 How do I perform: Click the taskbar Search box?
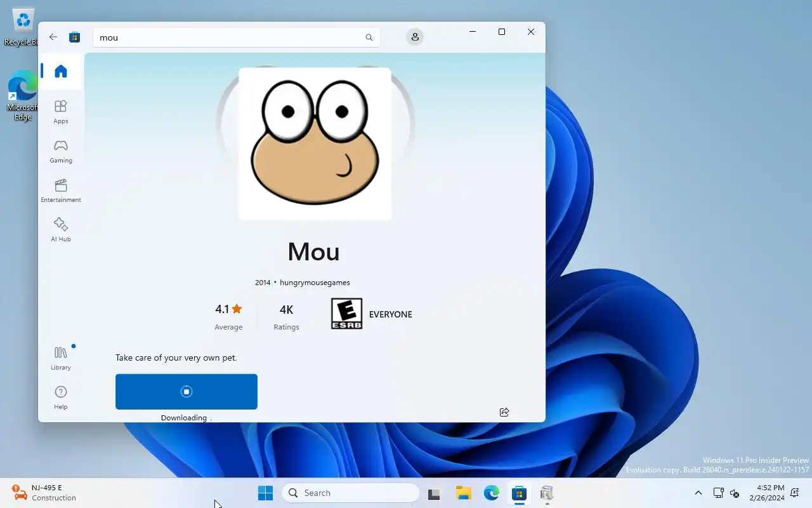pyautogui.click(x=351, y=493)
